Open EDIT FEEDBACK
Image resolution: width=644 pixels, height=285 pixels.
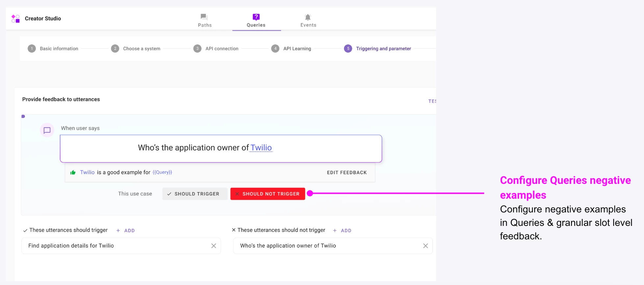pos(347,173)
